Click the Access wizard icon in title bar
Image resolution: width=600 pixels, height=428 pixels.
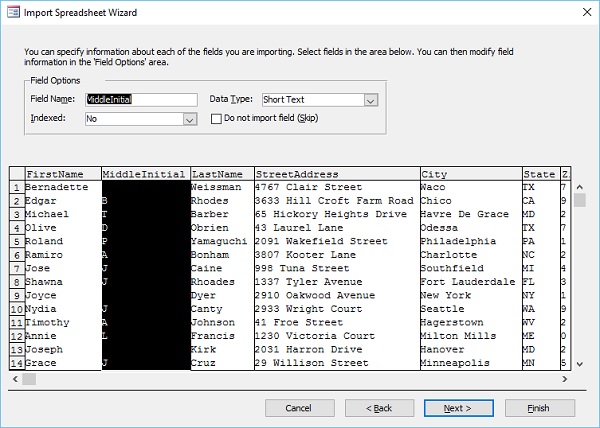(12, 12)
